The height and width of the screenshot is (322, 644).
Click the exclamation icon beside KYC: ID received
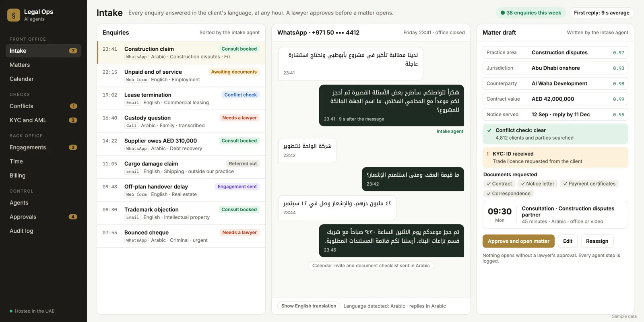point(488,154)
